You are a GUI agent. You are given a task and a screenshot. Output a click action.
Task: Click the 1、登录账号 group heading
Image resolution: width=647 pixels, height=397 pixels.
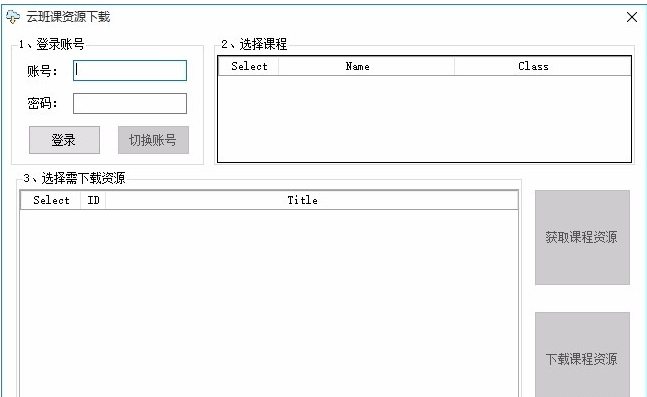coord(51,44)
